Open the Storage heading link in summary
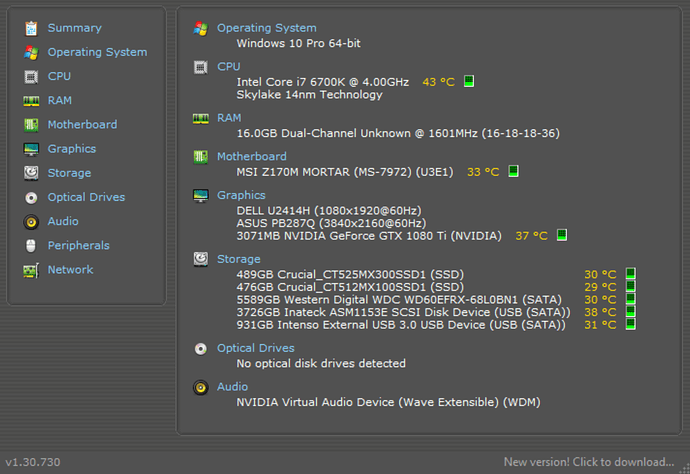This screenshot has width=690, height=474. (x=240, y=259)
